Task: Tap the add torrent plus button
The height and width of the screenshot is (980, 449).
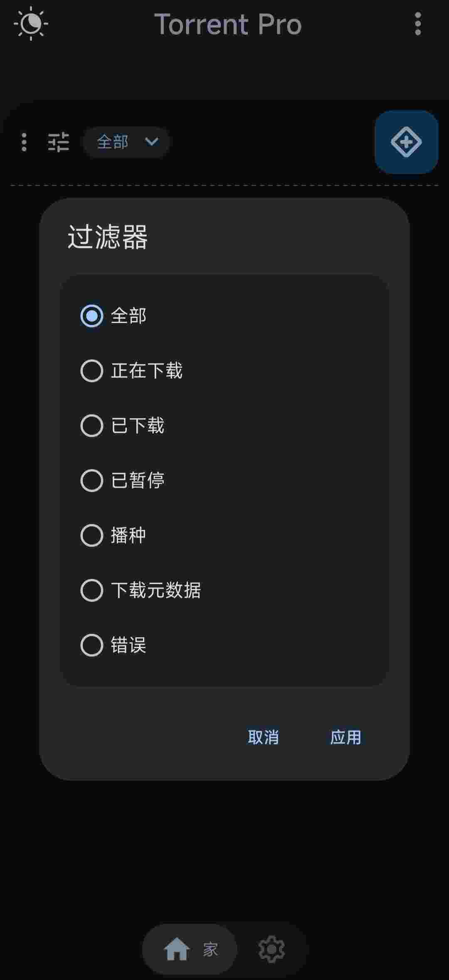Action: click(406, 142)
